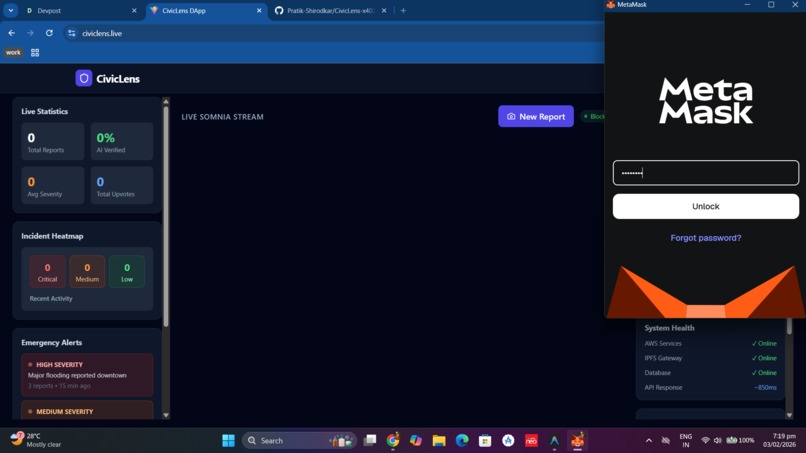The image size is (806, 453).
Task: Open the HIGH SEVERITY flooding alert
Action: (87, 375)
